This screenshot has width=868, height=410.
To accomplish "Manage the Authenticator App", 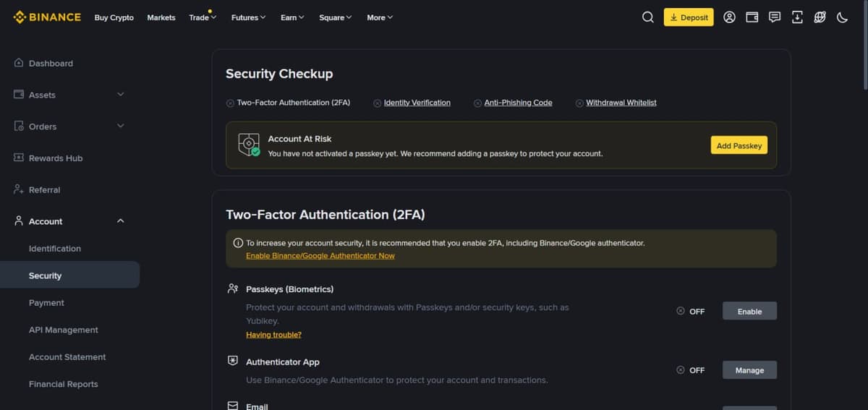I will [x=749, y=370].
